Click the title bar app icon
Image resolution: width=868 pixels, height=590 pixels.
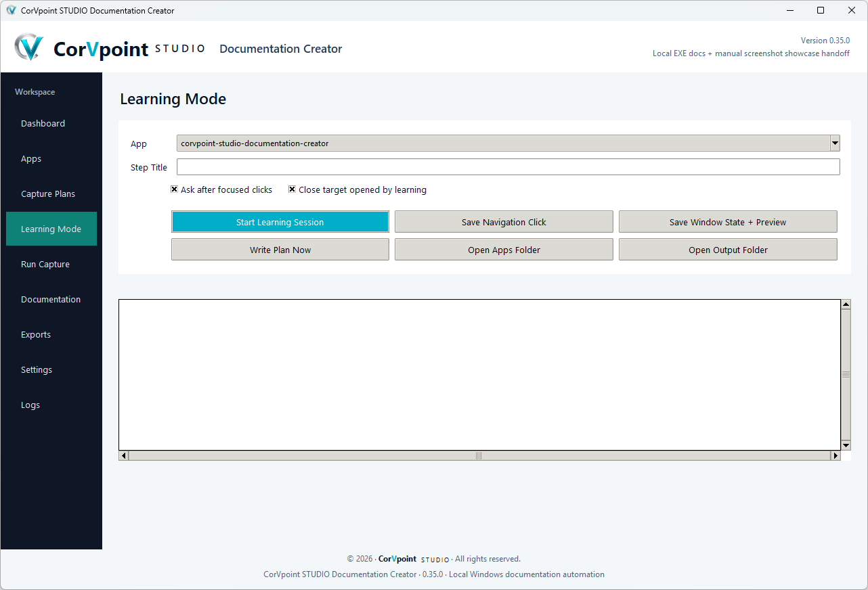pos(11,10)
